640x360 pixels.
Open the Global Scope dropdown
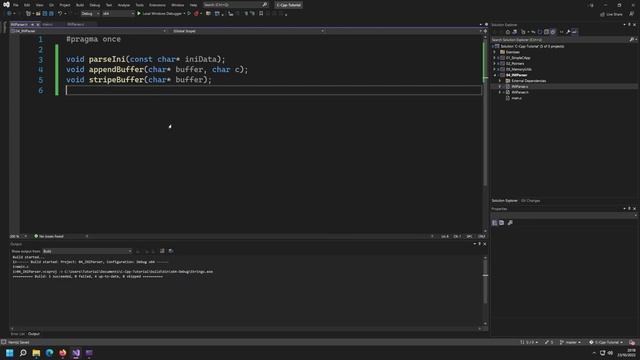coord(248,31)
